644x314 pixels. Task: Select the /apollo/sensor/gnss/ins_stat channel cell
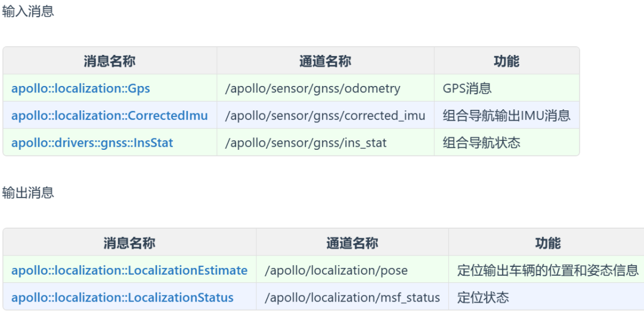tap(306, 143)
